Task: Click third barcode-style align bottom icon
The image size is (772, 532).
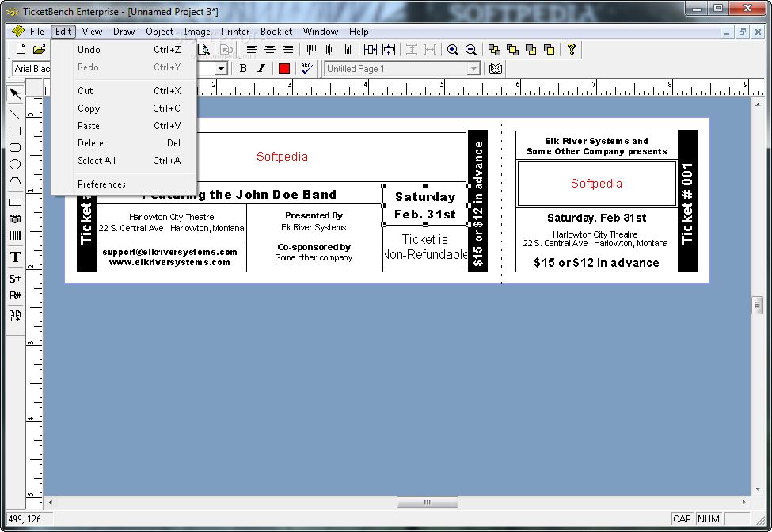Action: tap(348, 49)
